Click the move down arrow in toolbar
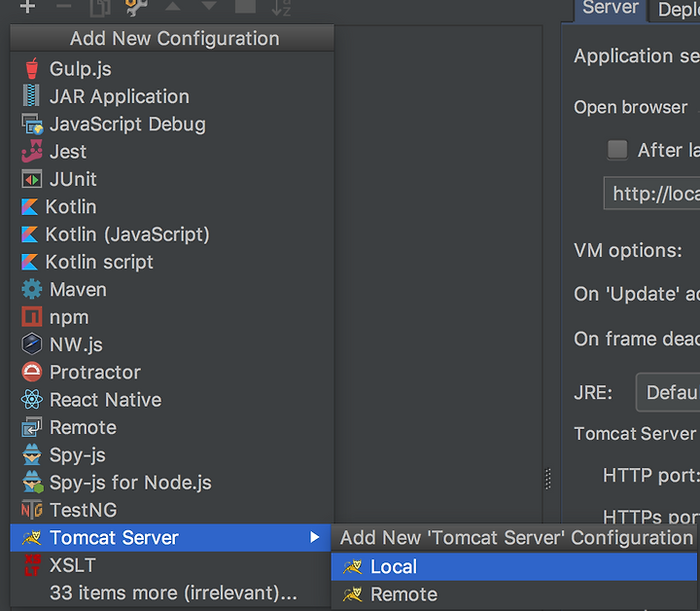Viewport: 700px width, 611px height. coord(209,6)
